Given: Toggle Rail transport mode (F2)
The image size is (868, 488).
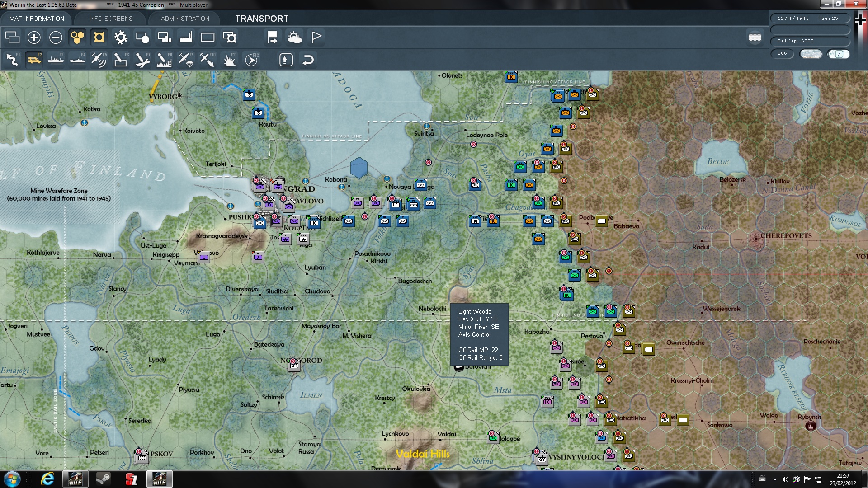Looking at the screenshot, I should [x=34, y=60].
